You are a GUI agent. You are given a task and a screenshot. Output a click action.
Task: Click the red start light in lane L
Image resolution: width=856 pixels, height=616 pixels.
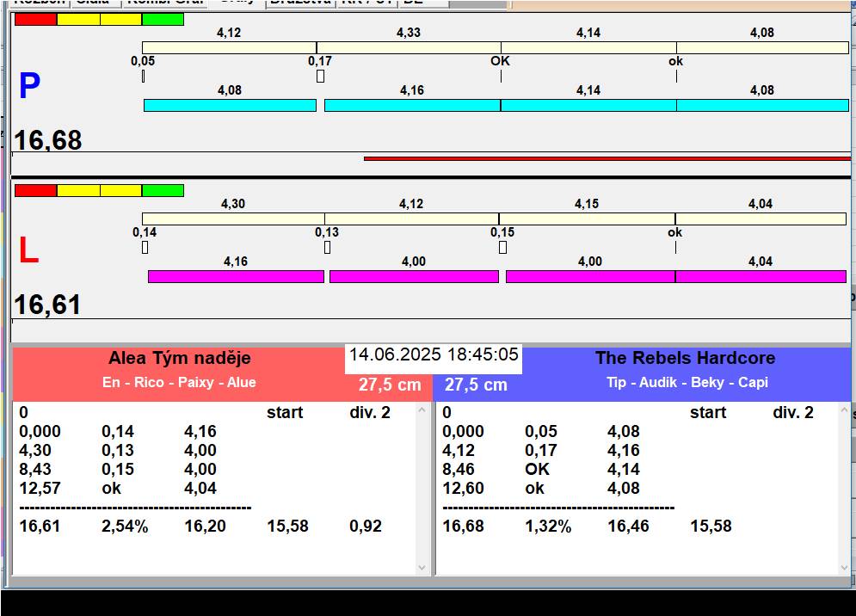pyautogui.click(x=35, y=190)
